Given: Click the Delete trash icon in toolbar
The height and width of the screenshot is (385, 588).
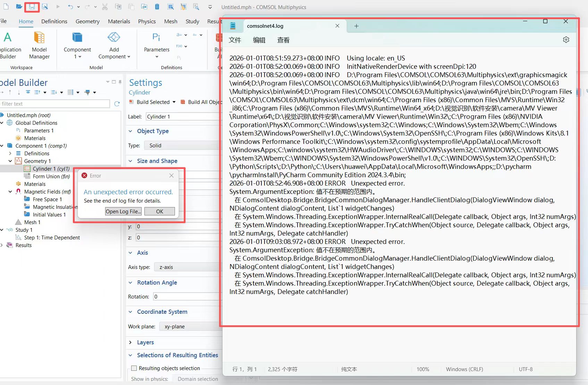Looking at the screenshot, I should [x=157, y=7].
